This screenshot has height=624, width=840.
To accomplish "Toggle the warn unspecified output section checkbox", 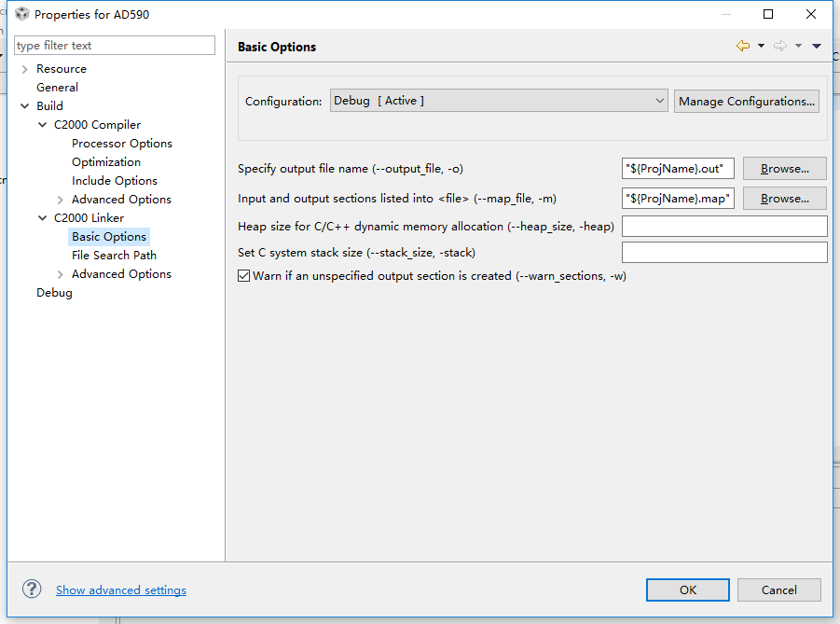I will (x=244, y=276).
